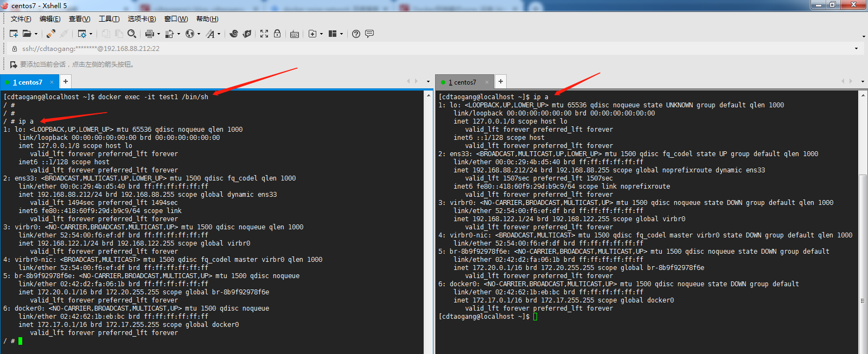
Task: Click the Disconnect icon in toolbar
Action: click(x=64, y=34)
